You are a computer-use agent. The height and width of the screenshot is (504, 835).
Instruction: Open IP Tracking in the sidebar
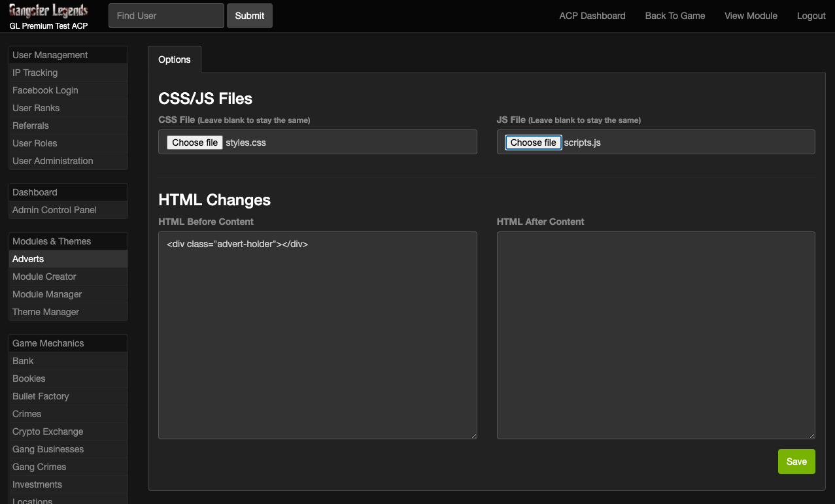tap(35, 73)
